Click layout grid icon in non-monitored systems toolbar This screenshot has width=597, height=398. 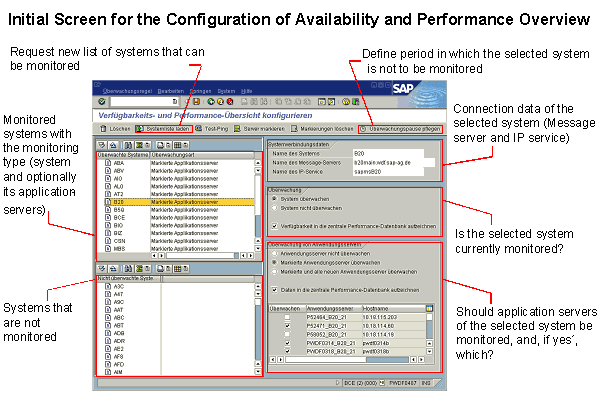(x=177, y=269)
